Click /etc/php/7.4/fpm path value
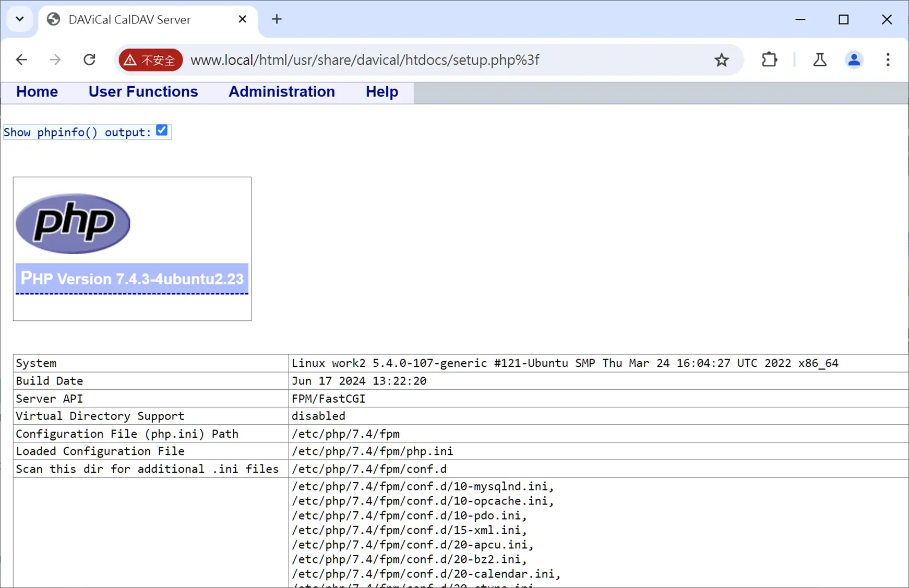The height and width of the screenshot is (588, 909). 345,434
